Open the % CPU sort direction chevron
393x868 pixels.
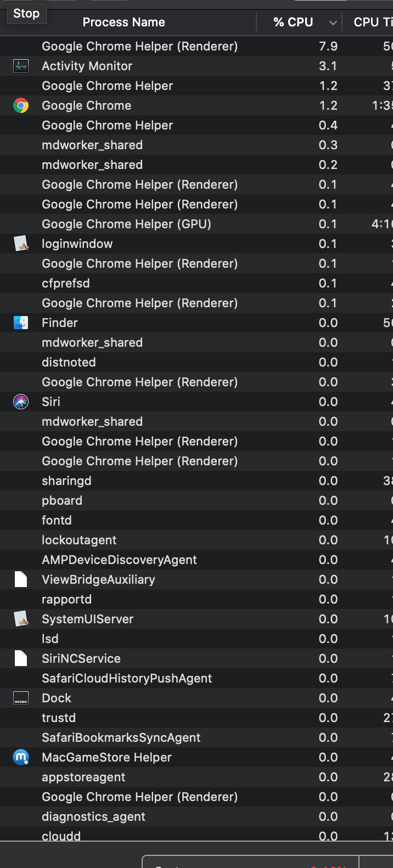(333, 22)
